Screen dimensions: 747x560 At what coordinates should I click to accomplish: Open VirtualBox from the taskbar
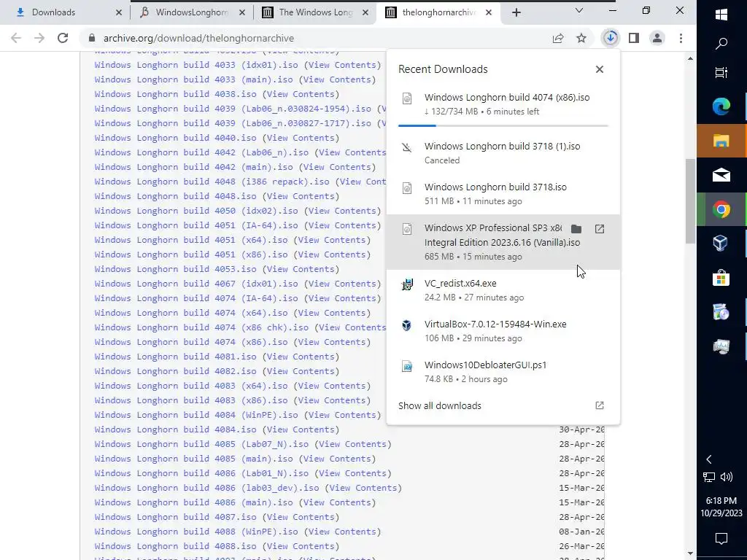point(721,244)
